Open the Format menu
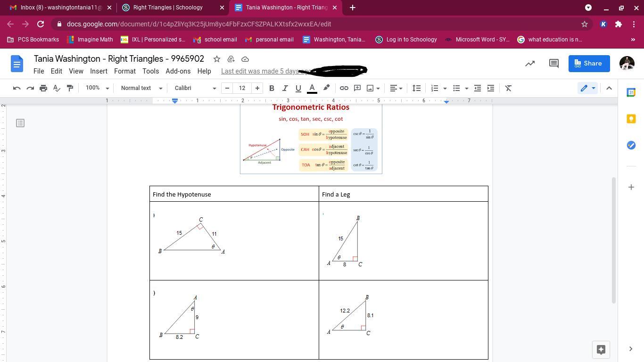The width and height of the screenshot is (644, 362). coord(125,71)
